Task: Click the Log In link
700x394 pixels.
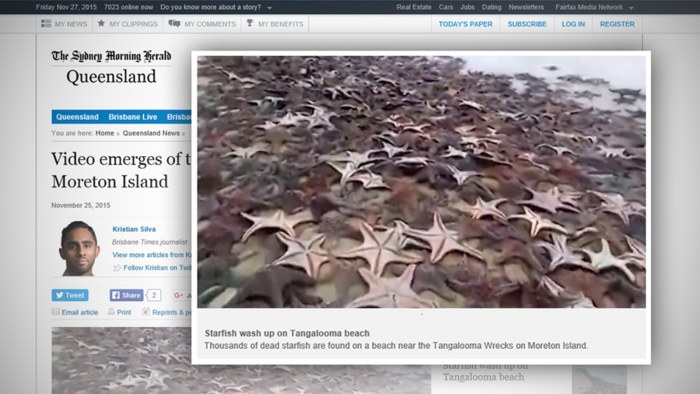Action: point(573,24)
